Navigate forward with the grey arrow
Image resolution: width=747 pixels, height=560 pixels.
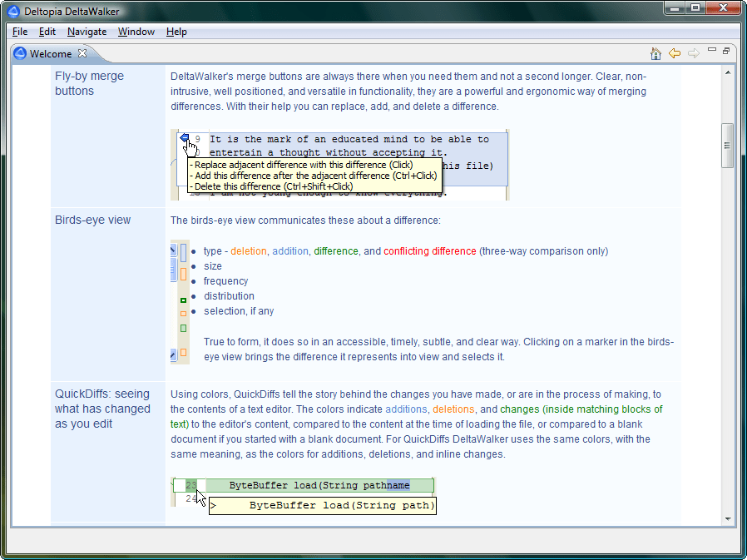tap(694, 53)
